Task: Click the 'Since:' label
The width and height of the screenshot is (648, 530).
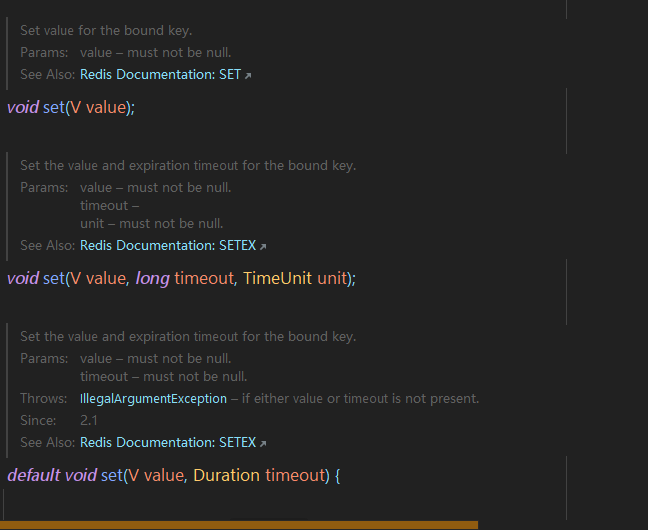Action: (x=38, y=420)
